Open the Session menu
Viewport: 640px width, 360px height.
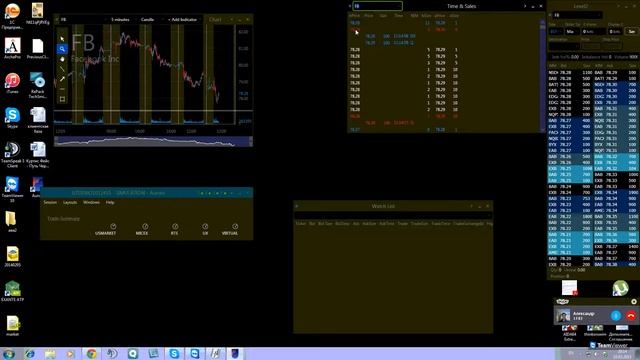coord(50,202)
